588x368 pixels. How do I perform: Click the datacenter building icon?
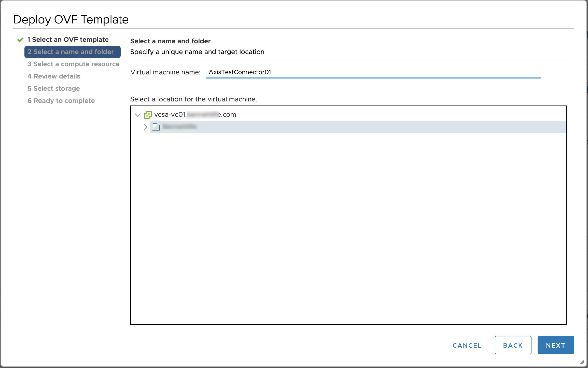[x=156, y=127]
